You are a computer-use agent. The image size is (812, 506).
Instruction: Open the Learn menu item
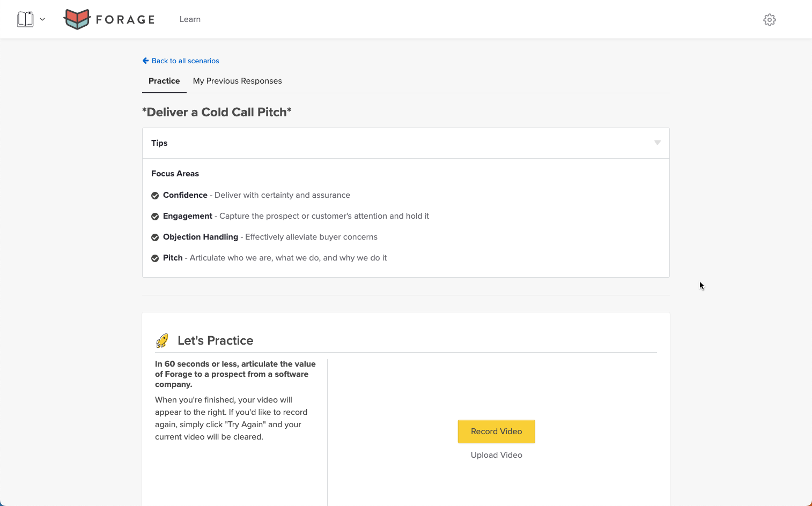190,19
